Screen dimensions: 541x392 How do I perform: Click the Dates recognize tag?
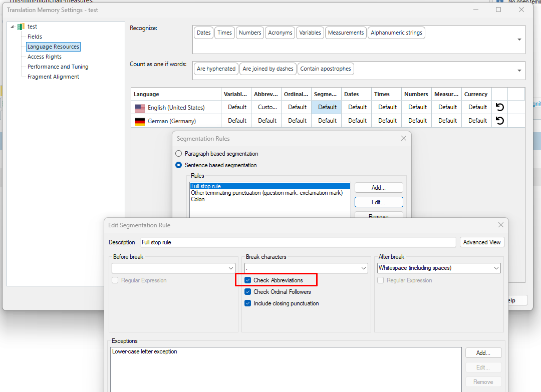[203, 33]
